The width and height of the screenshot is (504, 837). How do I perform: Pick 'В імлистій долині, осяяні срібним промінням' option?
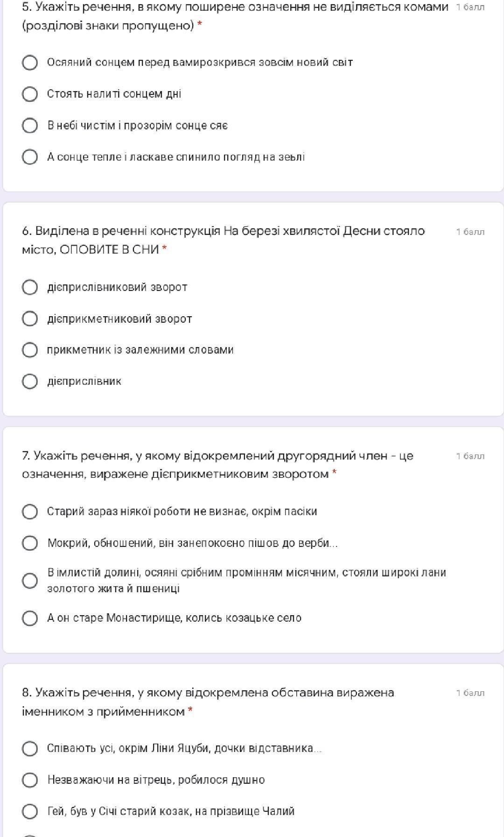30,581
